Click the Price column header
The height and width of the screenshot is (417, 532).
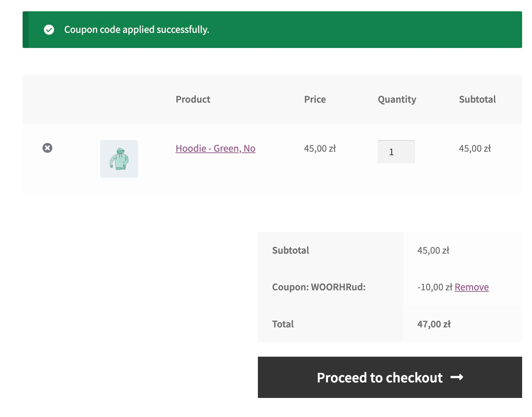[x=315, y=99]
